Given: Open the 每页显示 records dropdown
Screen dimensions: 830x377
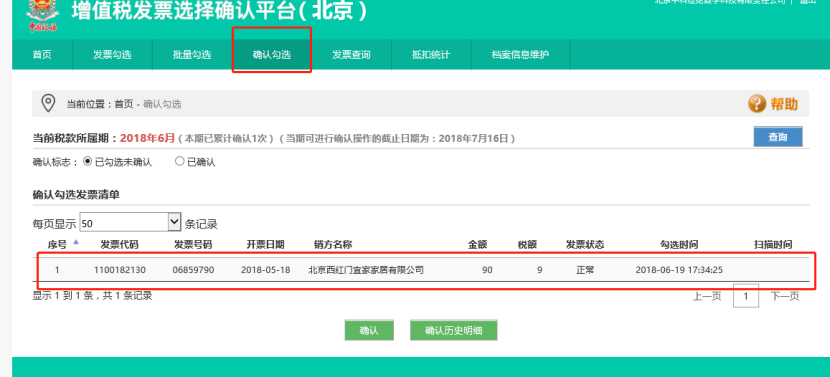Looking at the screenshot, I should pos(131,222).
